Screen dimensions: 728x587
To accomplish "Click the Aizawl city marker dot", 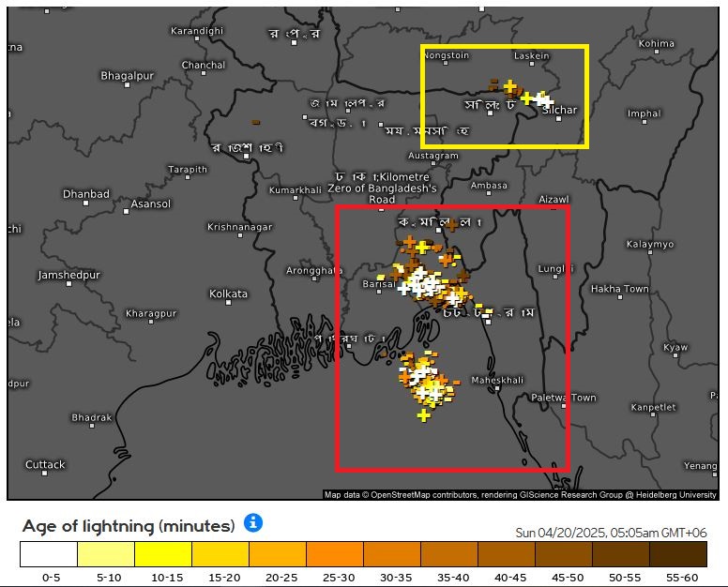I will point(554,211).
